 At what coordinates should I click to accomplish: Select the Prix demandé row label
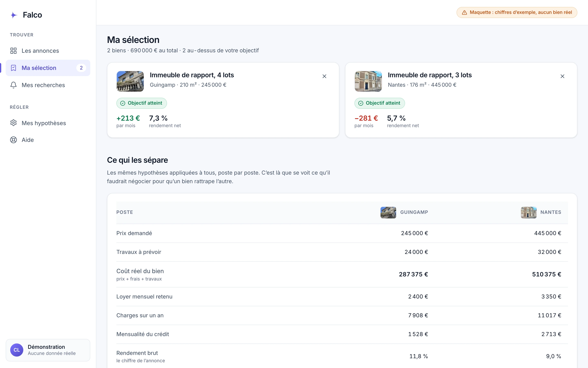[134, 233]
